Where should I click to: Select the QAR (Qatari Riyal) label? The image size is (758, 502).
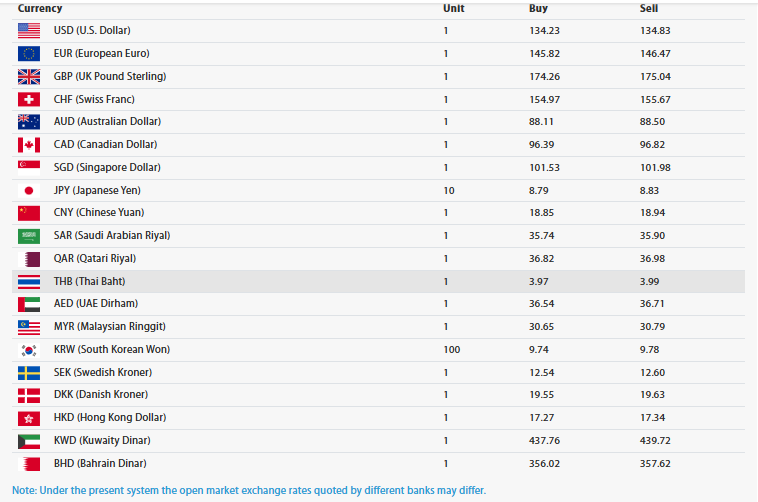pos(95,259)
